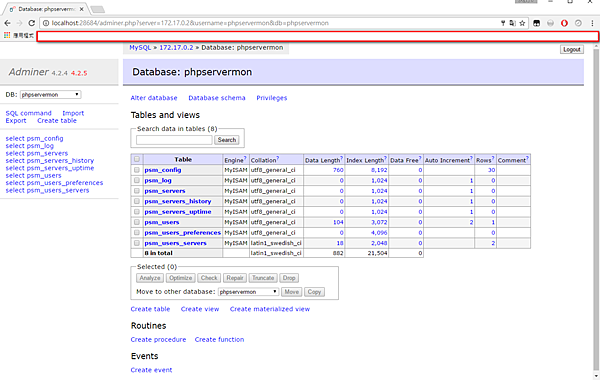The height and width of the screenshot is (380, 600).
Task: Click select psm_servers_history in sidebar
Action: pos(50,161)
